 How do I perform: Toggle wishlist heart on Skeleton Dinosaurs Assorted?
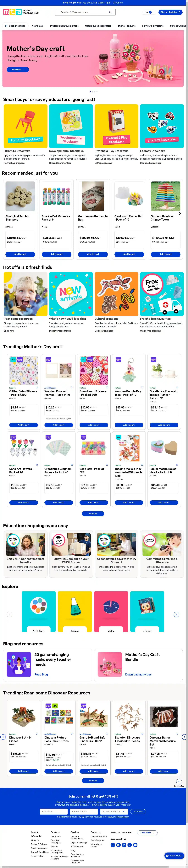[142, 734]
